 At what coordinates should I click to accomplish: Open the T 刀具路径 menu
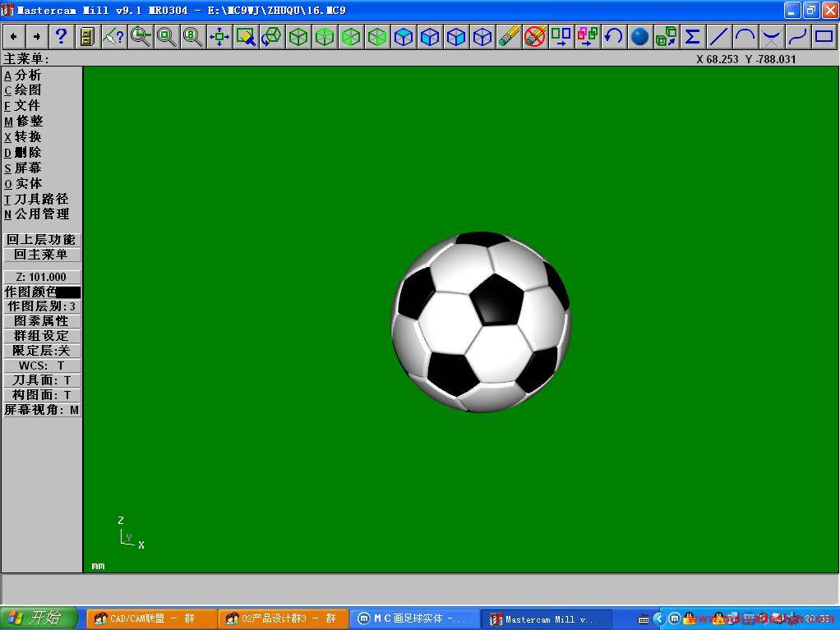[36, 199]
